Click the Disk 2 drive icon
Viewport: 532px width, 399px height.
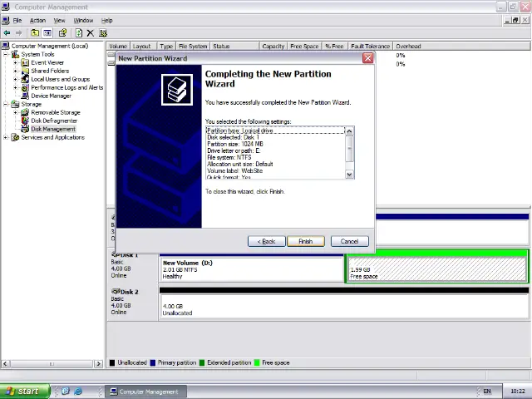[116, 292]
